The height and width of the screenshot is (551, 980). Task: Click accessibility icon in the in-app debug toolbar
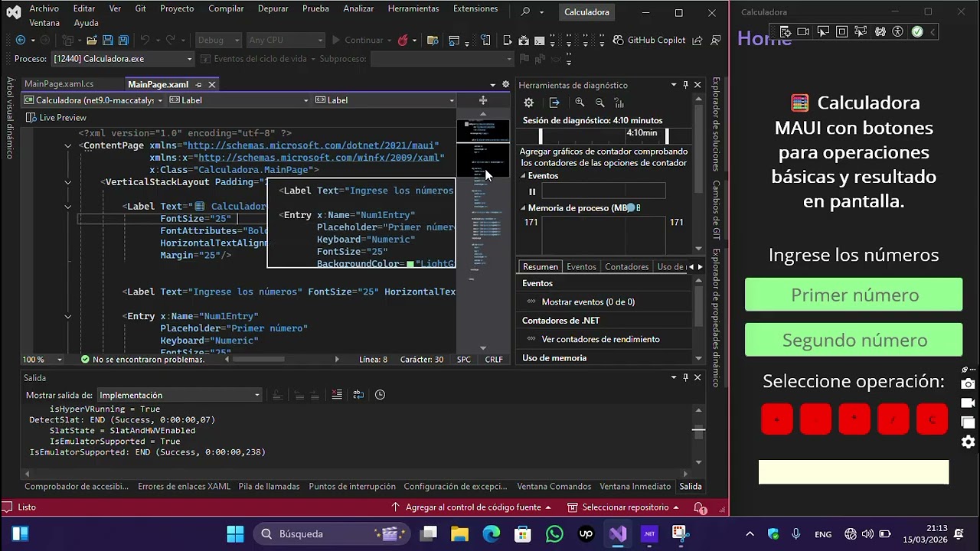click(x=898, y=31)
